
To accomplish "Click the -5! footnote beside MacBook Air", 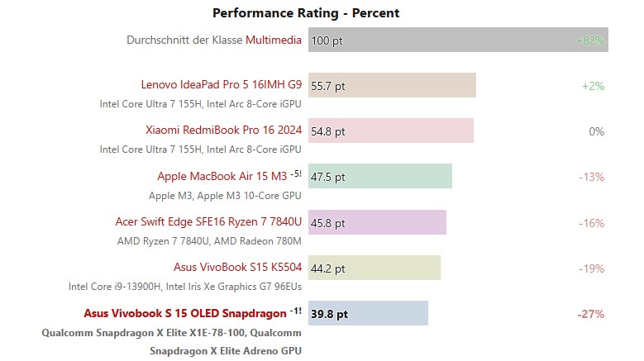I will point(296,173).
